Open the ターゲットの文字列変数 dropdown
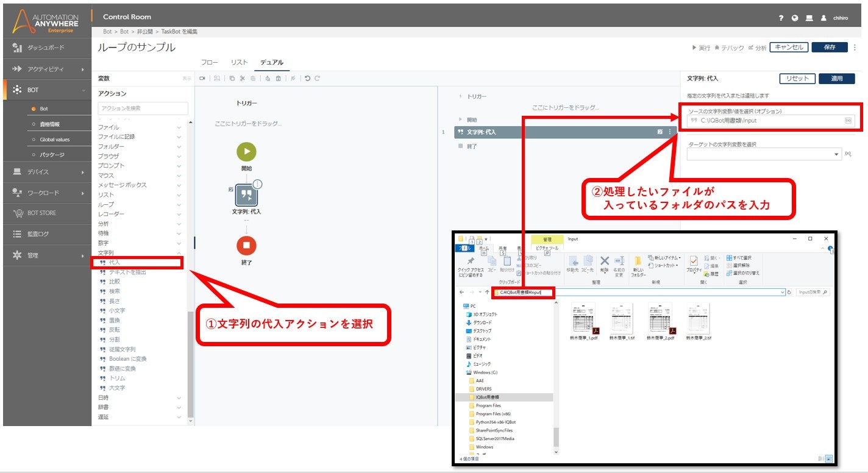Image resolution: width=868 pixels, height=473 pixels. coord(764,154)
